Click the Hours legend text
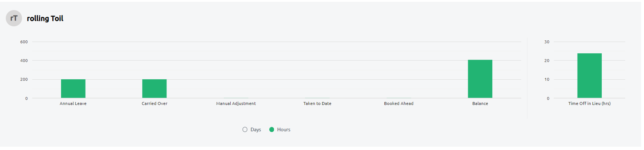644x150 pixels. 284,129
